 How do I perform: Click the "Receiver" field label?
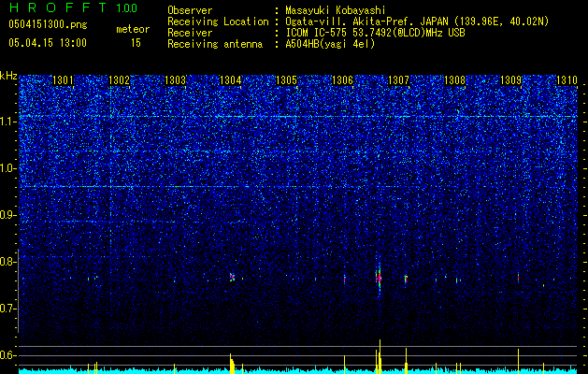(x=190, y=33)
